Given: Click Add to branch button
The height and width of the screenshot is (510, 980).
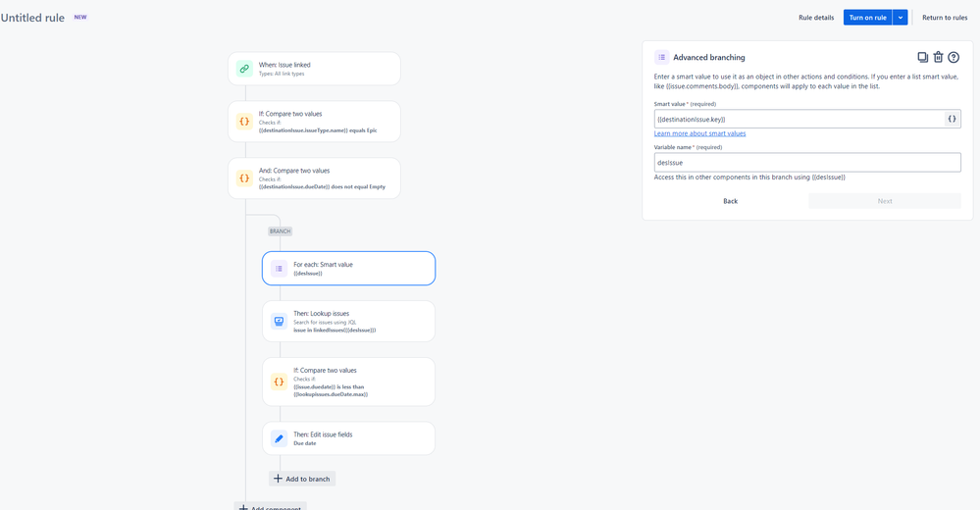Looking at the screenshot, I should pyautogui.click(x=302, y=479).
